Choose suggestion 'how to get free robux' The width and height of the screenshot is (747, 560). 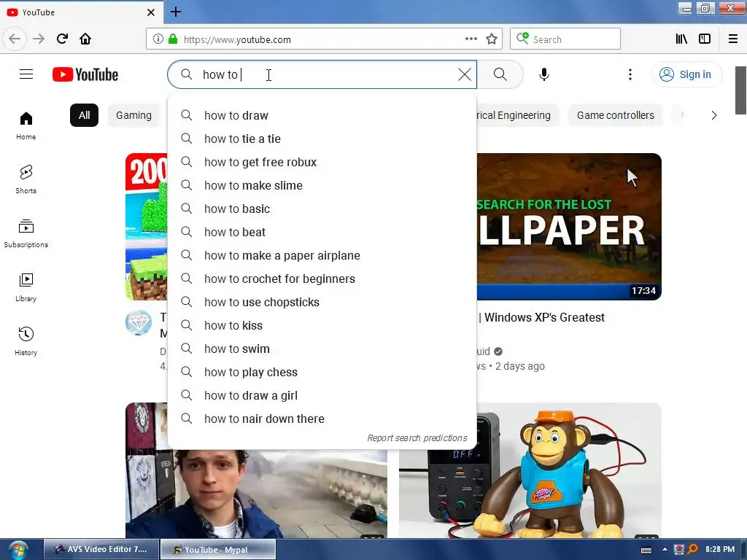point(322,162)
